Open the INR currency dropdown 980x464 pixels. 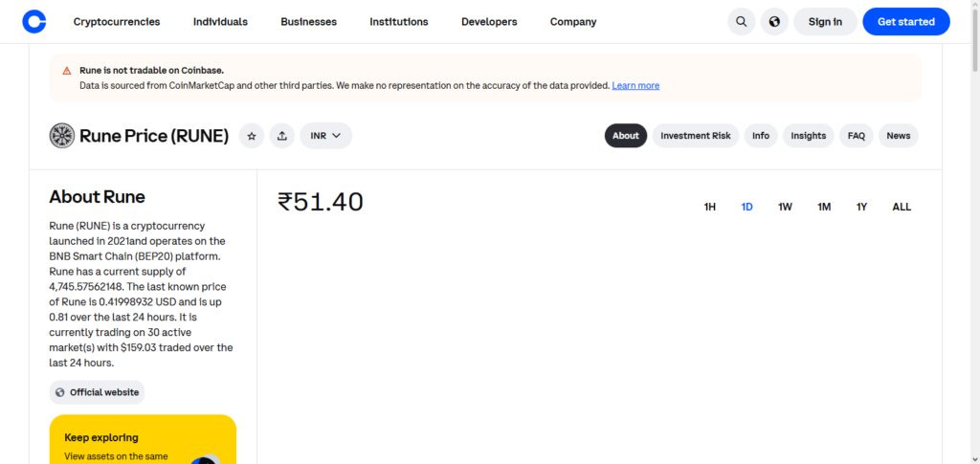pyautogui.click(x=325, y=136)
